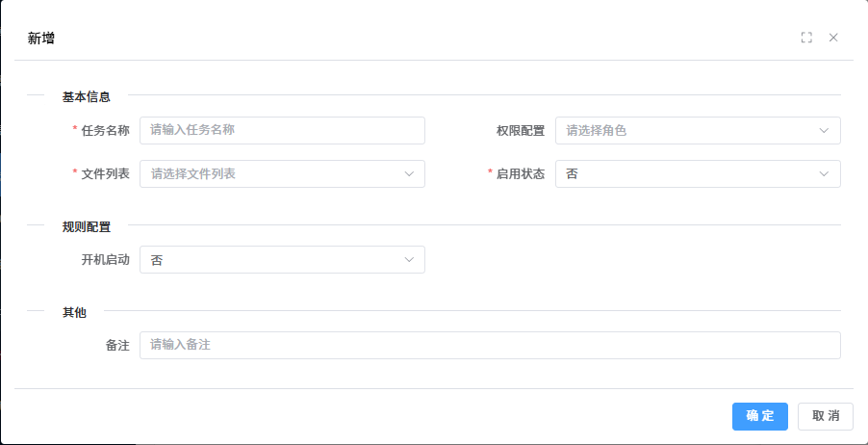Close the 新增 dialog with the X icon

(x=833, y=38)
